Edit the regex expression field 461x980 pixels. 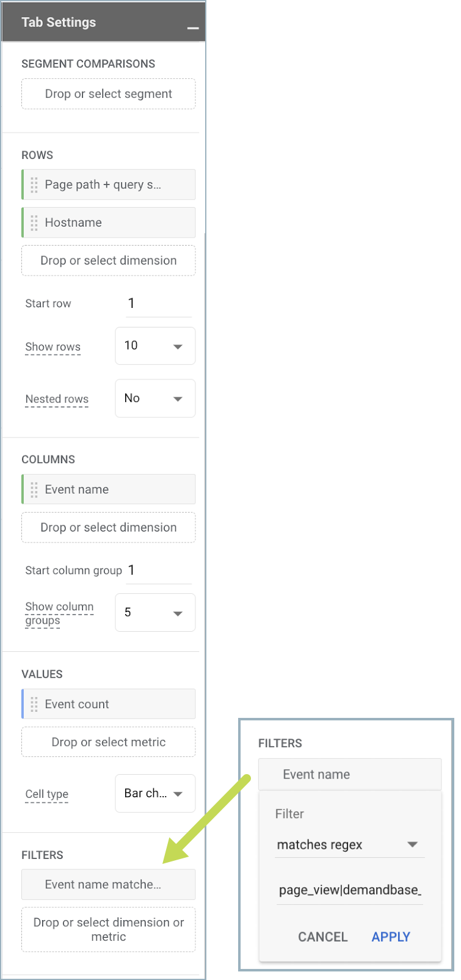click(349, 890)
